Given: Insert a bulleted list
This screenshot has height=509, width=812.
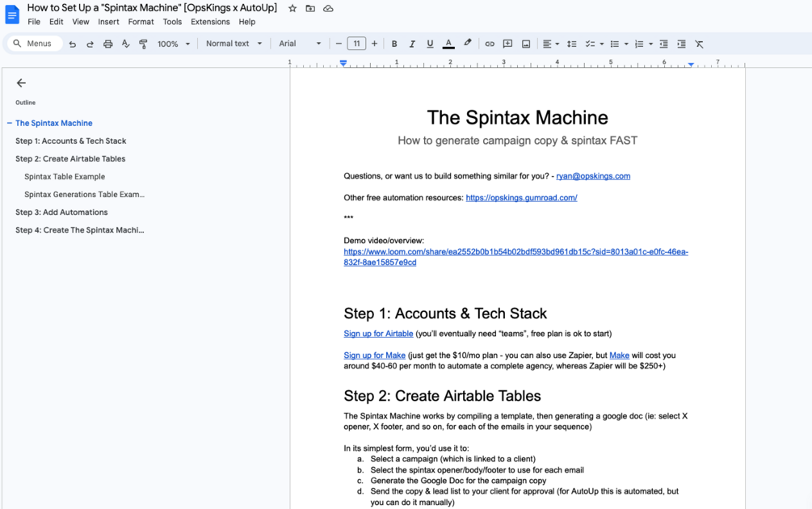Looking at the screenshot, I should (x=615, y=44).
